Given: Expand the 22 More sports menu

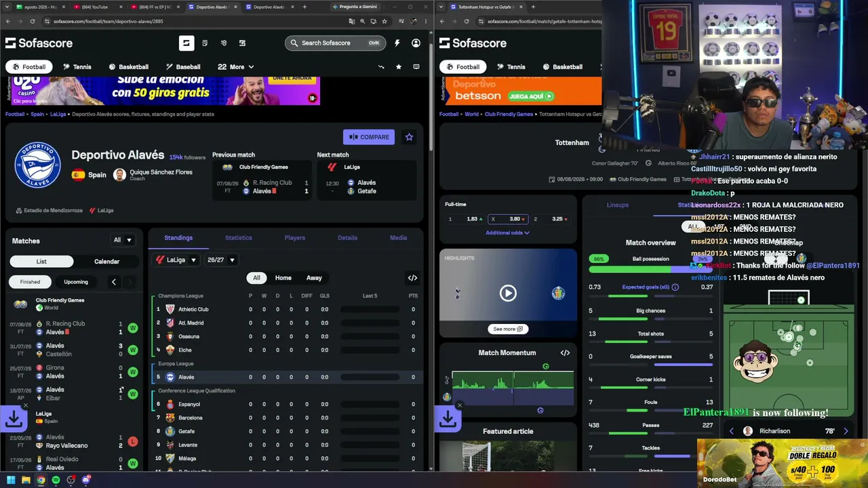Looking at the screenshot, I should click(235, 67).
